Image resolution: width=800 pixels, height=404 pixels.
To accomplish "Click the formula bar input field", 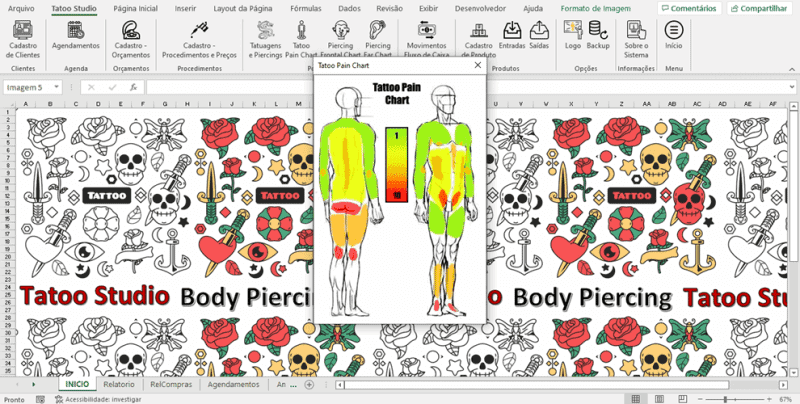I will pyautogui.click(x=466, y=87).
